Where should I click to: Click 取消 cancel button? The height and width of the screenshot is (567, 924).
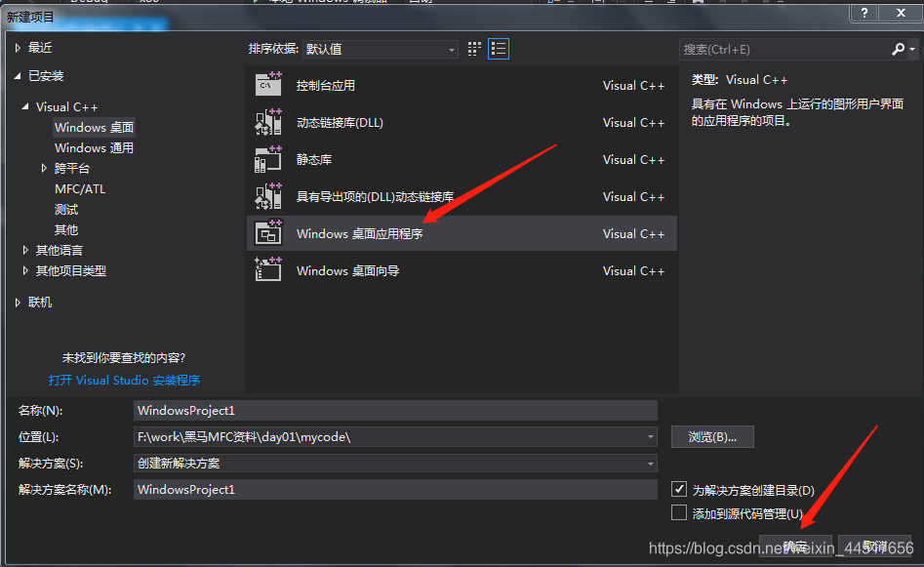point(874,547)
